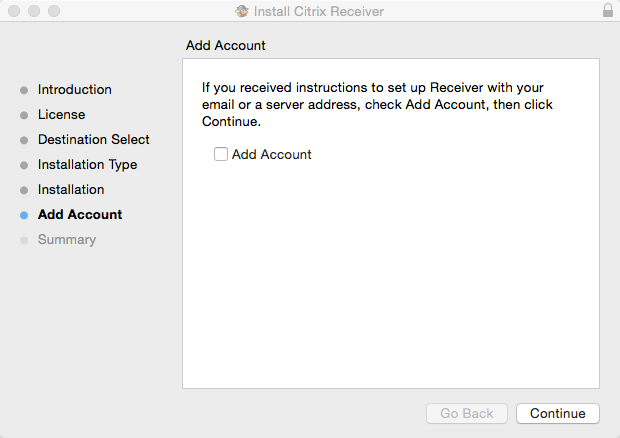Select the Introduction step in sidebar
Image resolution: width=620 pixels, height=438 pixels.
coord(74,89)
